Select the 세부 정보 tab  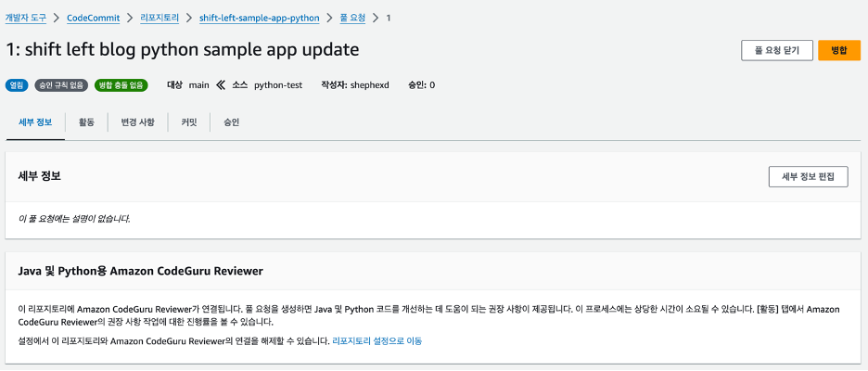35,122
